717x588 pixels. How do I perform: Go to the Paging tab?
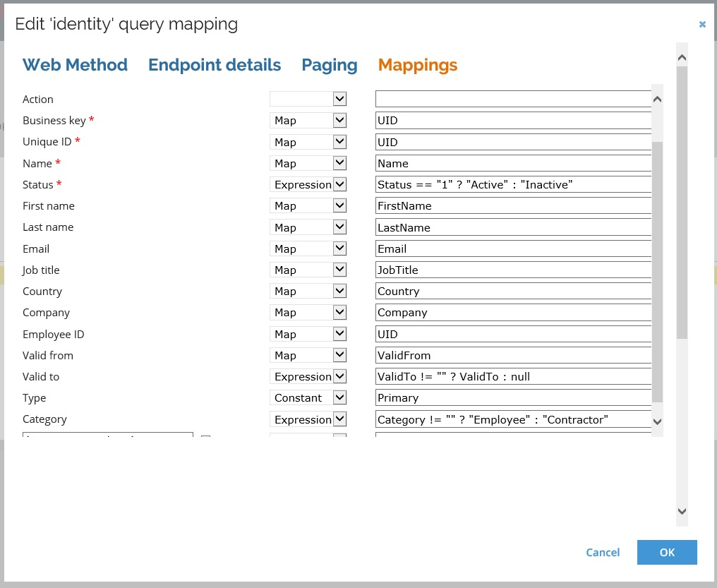[x=330, y=65]
